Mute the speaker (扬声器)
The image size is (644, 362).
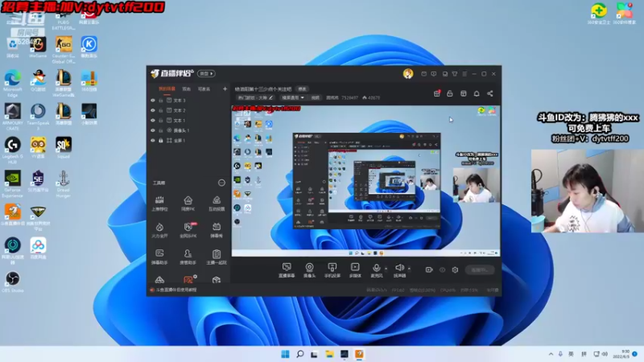[399, 270]
